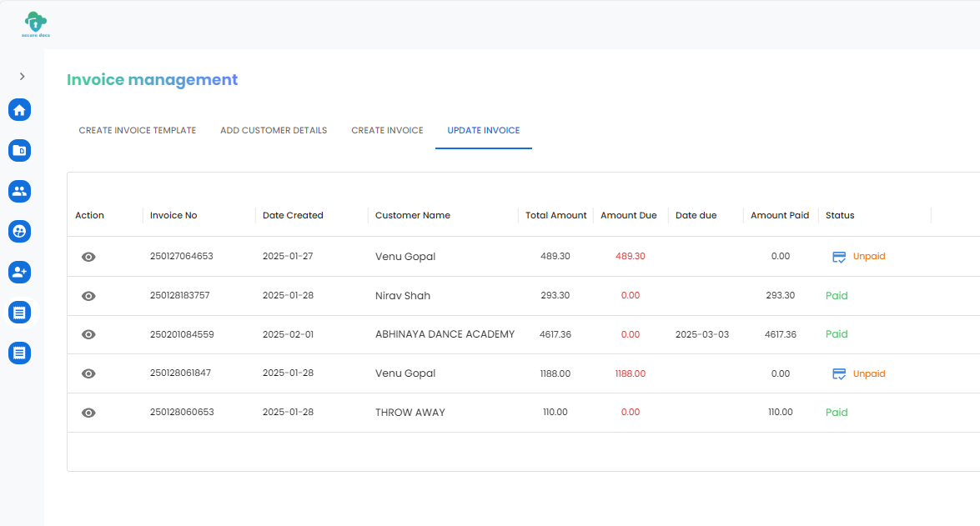Click Paid status of THROW AWAY invoice
The height and width of the screenshot is (526, 980).
pos(837,413)
